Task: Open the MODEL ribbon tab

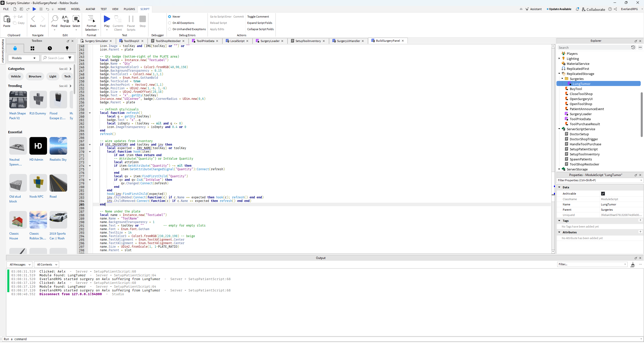Action: pos(75,9)
